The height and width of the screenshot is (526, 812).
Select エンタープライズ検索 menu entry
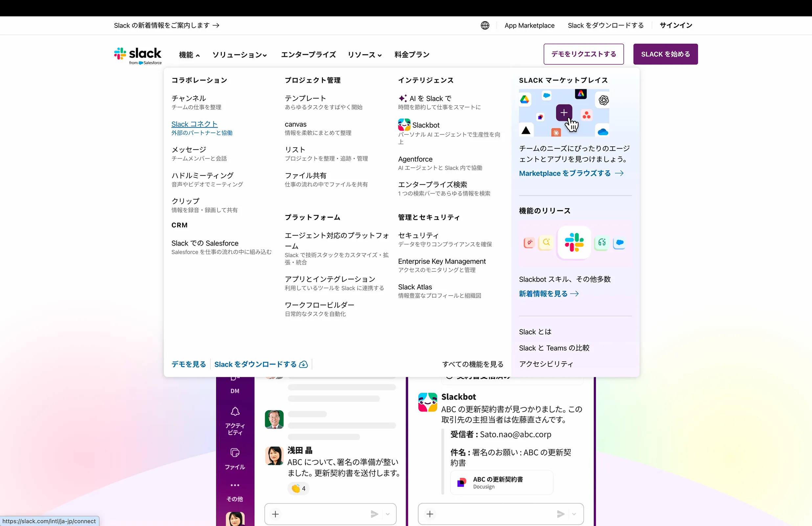coord(444,189)
